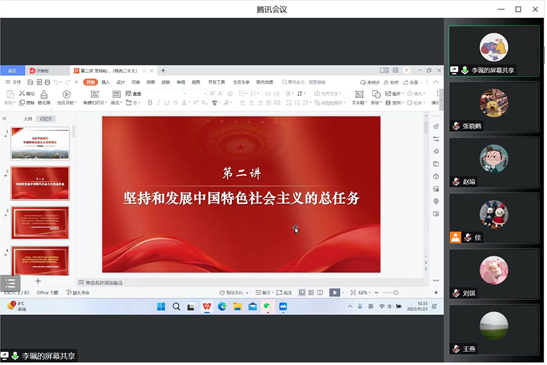Click the format painter brush icon
The image size is (547, 365).
pos(44,95)
